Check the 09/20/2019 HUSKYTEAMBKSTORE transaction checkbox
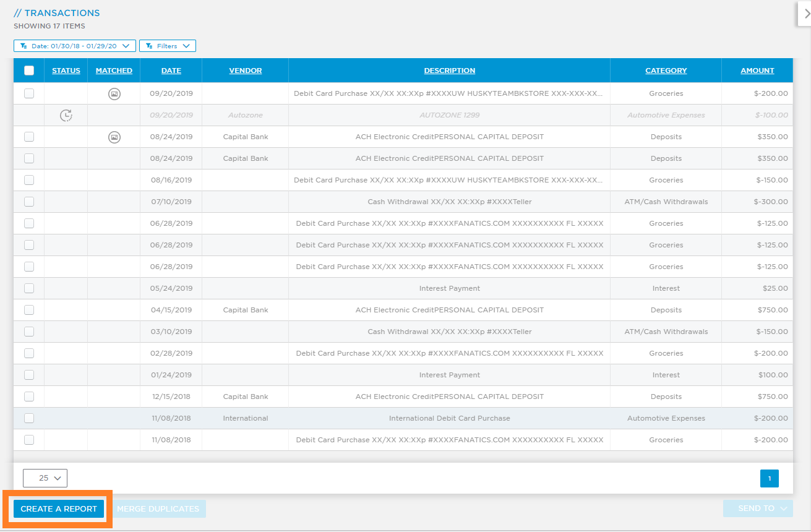Screen dimensions: 811x532 coord(28,93)
